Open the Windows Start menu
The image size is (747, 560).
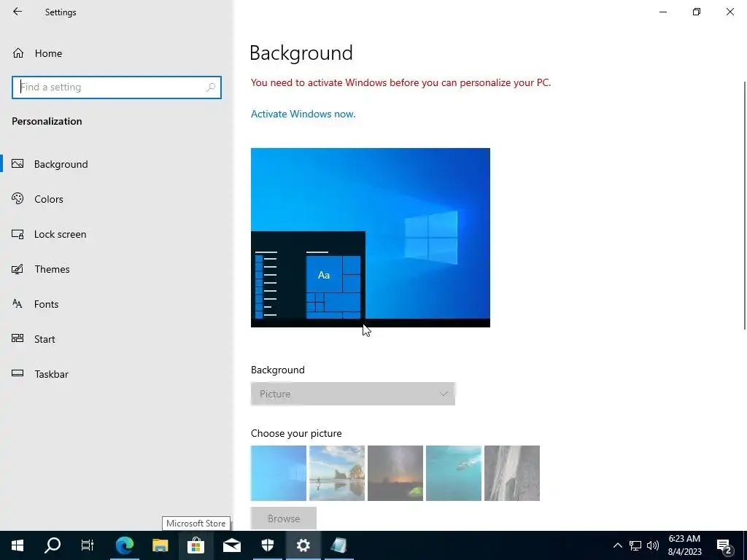(x=18, y=545)
